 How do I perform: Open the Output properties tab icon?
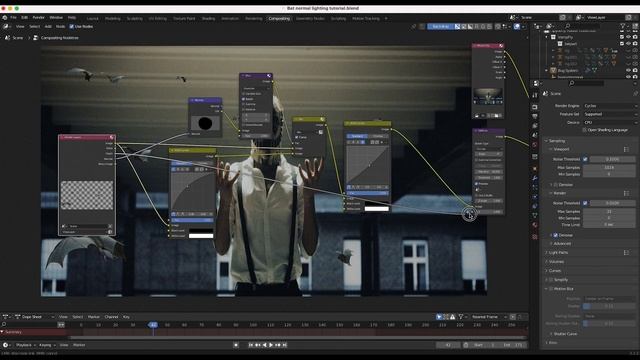click(x=535, y=117)
